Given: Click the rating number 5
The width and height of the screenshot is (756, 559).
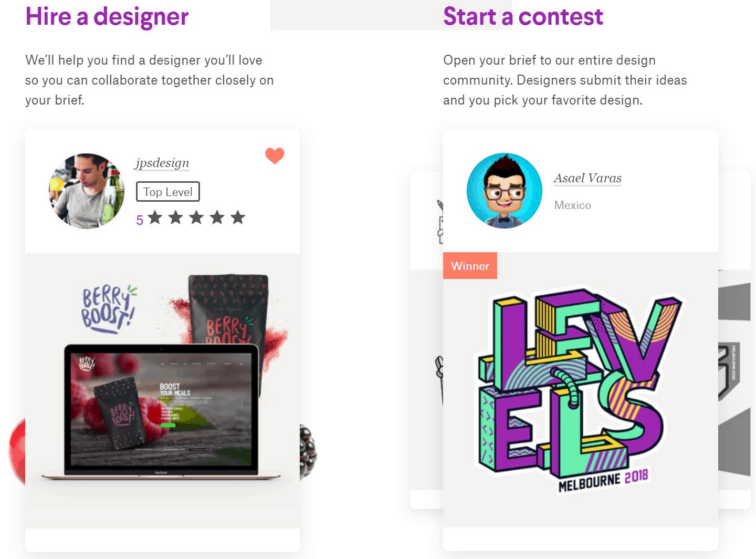Looking at the screenshot, I should click(x=140, y=220).
